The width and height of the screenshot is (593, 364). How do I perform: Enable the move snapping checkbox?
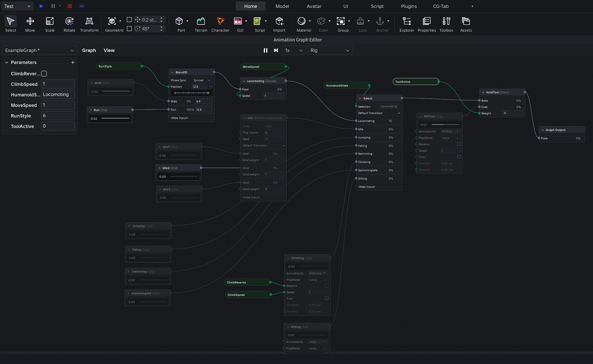click(x=129, y=20)
